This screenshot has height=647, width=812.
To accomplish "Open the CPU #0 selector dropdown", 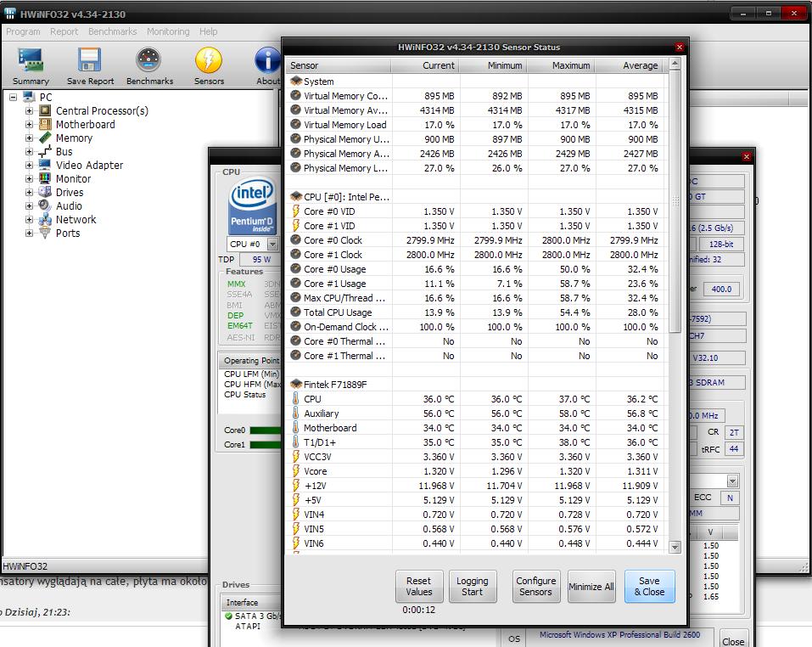I will [x=272, y=245].
